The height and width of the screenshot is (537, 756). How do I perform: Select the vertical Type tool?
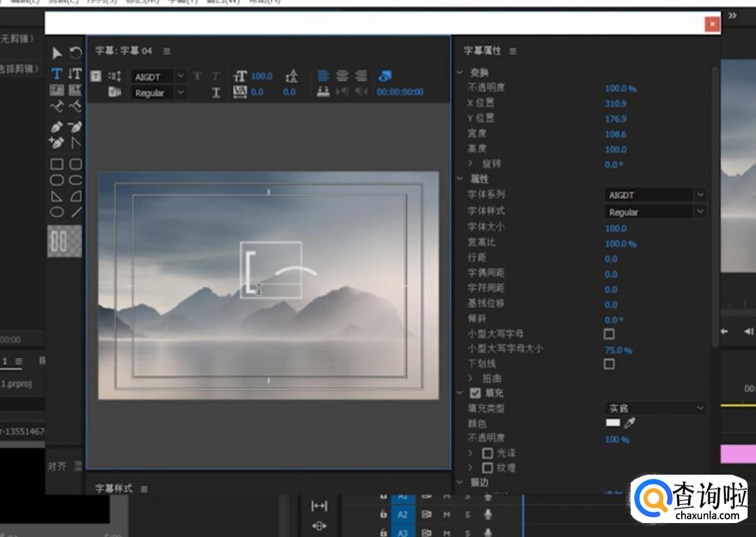(75, 74)
